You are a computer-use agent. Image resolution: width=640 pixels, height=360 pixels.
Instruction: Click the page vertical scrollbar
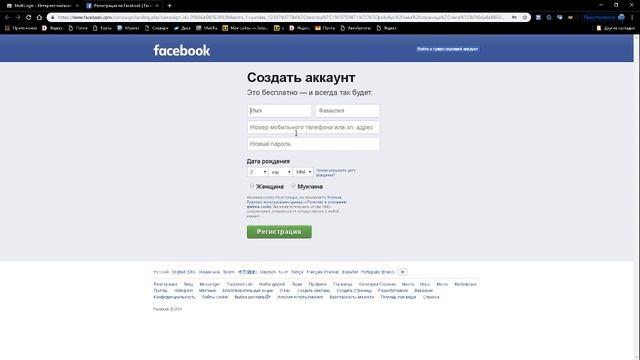click(636, 196)
